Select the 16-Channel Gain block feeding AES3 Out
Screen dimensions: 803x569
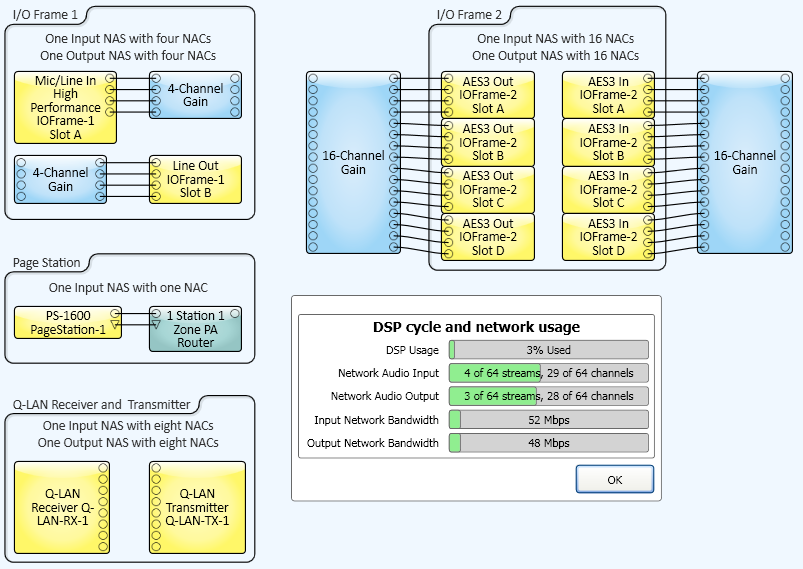[353, 162]
